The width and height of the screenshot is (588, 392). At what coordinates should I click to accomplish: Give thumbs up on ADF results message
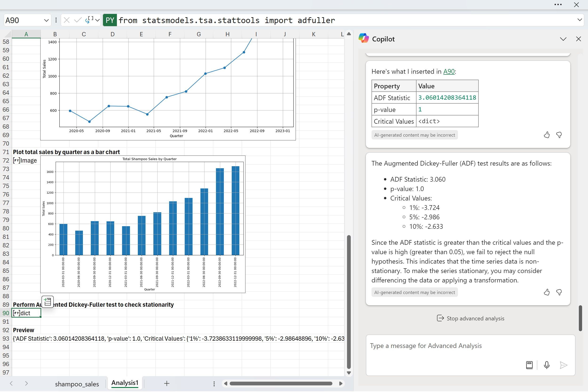[x=547, y=292]
